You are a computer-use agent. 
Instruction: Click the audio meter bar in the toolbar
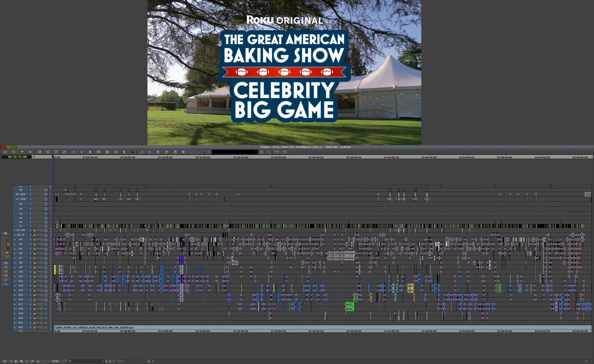tap(235, 152)
